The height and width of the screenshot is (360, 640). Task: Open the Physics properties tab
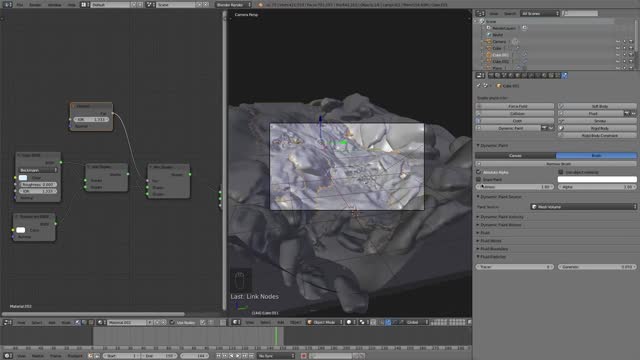[564, 76]
